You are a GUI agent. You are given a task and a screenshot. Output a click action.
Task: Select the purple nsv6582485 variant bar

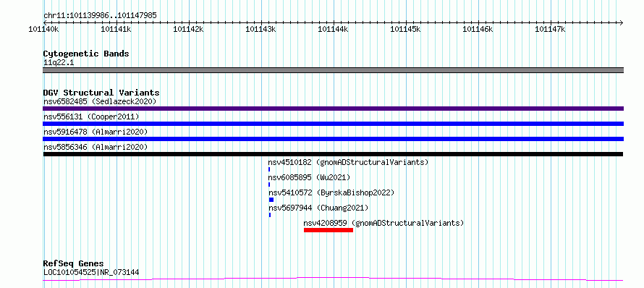coord(333,109)
